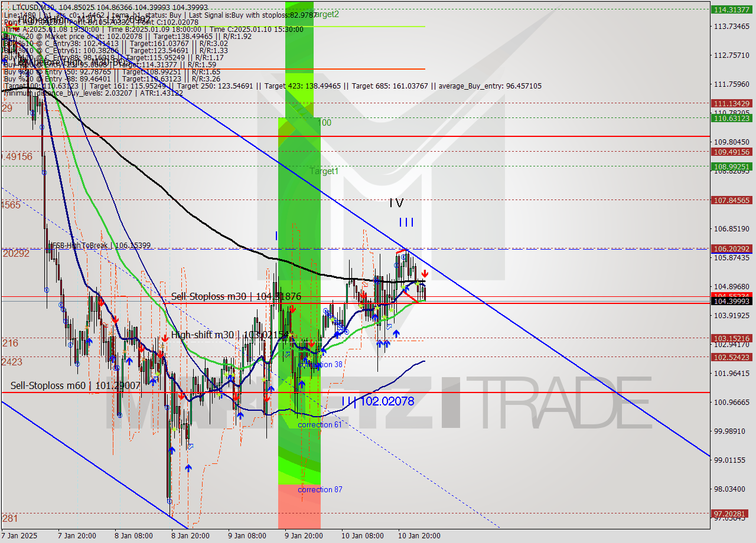
Task: Select the red 102.52423 price label
Action: pos(732,357)
